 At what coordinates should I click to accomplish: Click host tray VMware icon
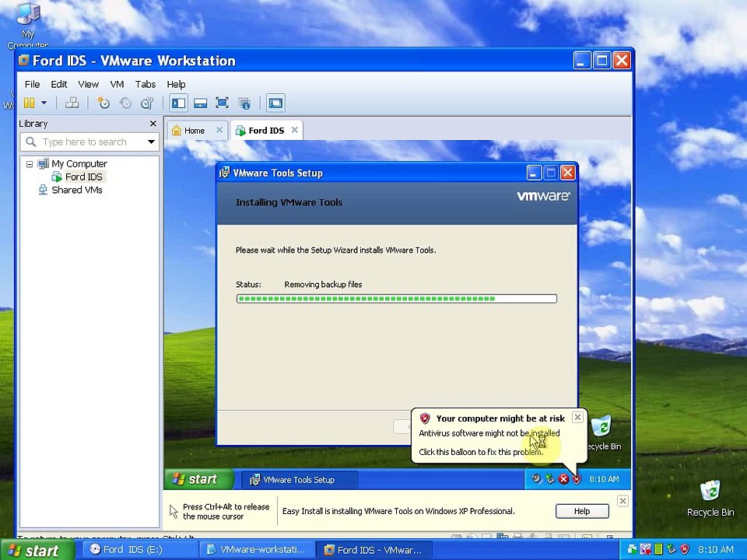pos(632,549)
